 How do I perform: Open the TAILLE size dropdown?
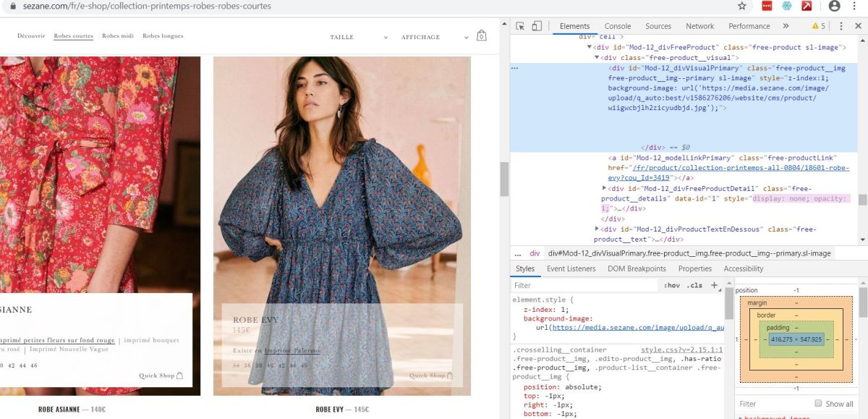[359, 37]
